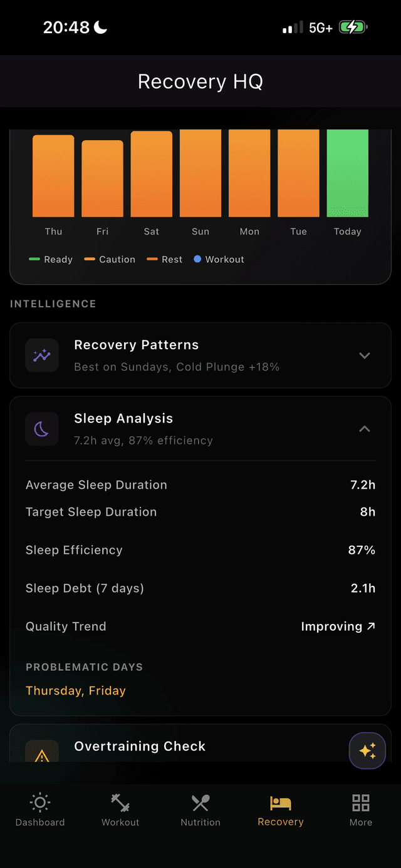Open the Workout dumbbell icon
This screenshot has width=401, height=868.
[x=120, y=802]
